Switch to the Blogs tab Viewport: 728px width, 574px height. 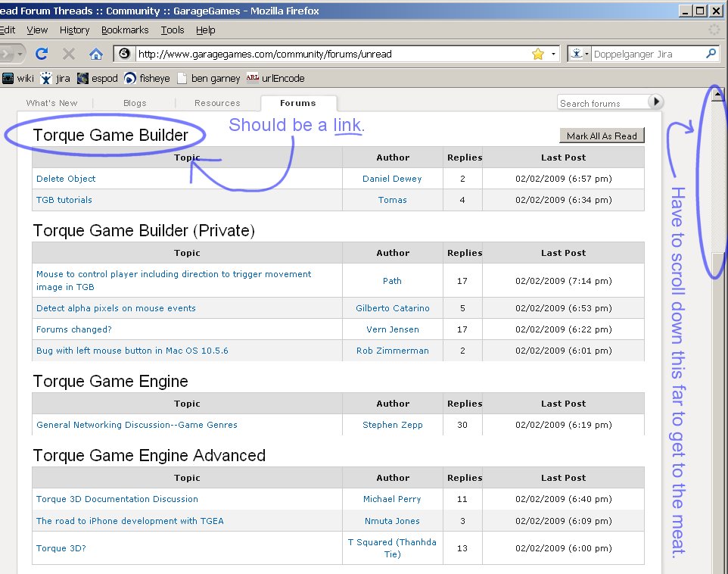click(135, 103)
